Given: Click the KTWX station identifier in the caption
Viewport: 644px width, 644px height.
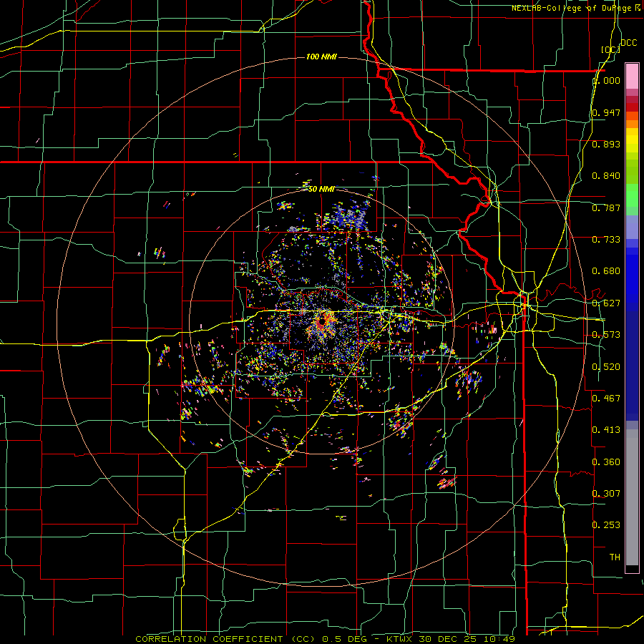Looking at the screenshot, I should 399,639.
